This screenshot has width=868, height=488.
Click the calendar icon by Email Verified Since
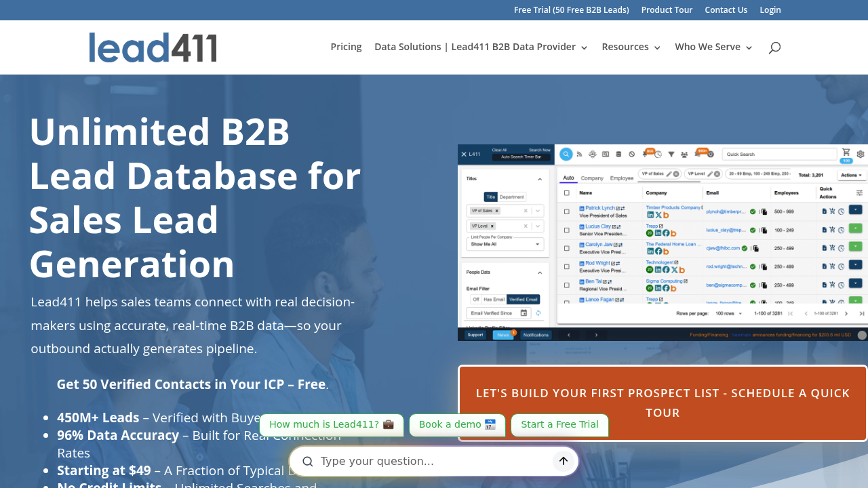point(524,313)
